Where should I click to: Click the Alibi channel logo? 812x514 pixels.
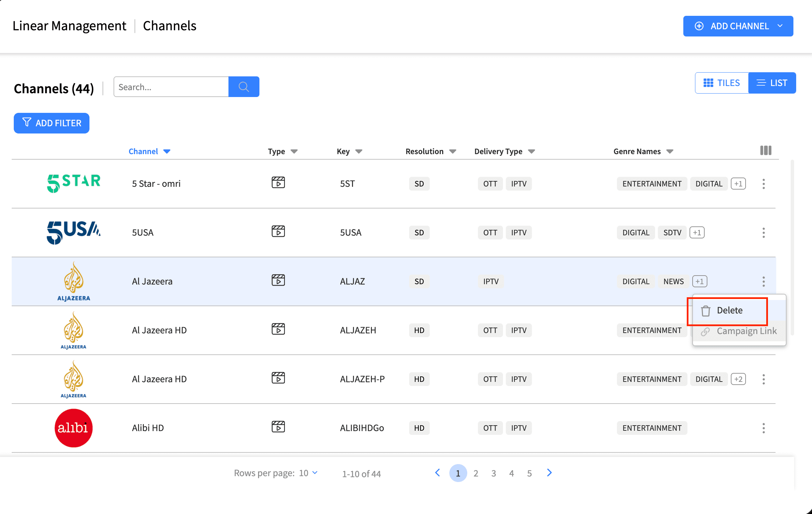(74, 428)
